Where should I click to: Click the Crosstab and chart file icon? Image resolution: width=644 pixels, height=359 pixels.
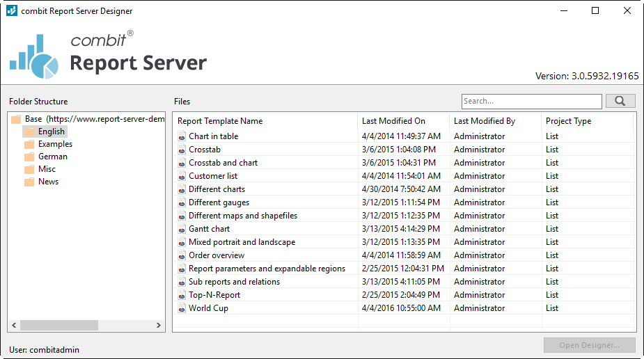[182, 163]
